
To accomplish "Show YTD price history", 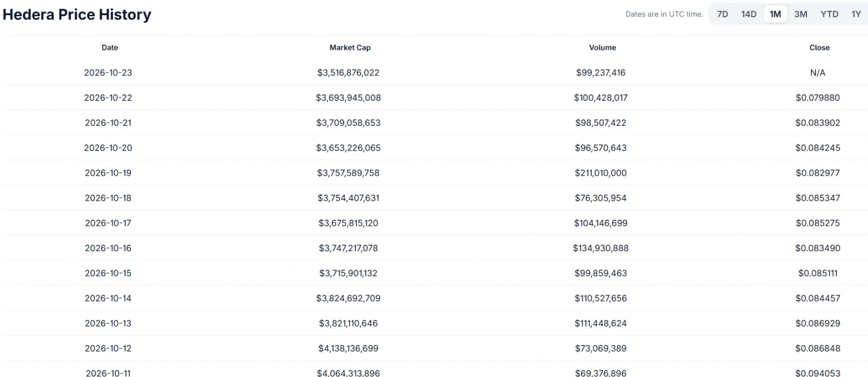I will coord(829,14).
